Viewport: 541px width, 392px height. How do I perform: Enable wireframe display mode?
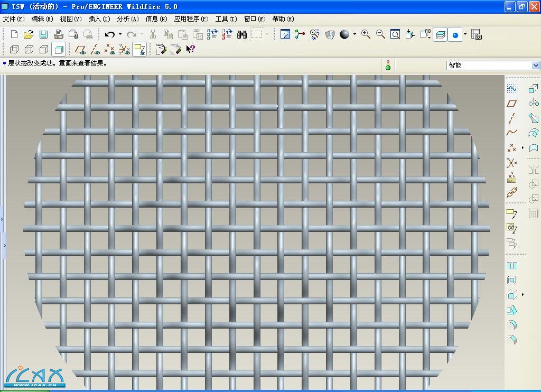point(14,50)
